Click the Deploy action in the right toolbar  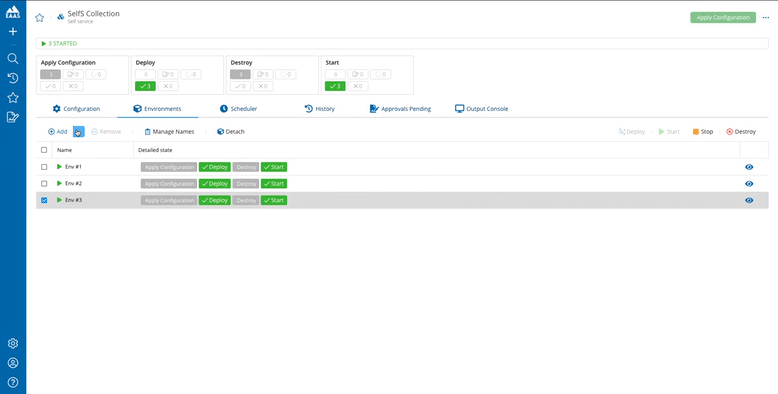click(x=631, y=131)
